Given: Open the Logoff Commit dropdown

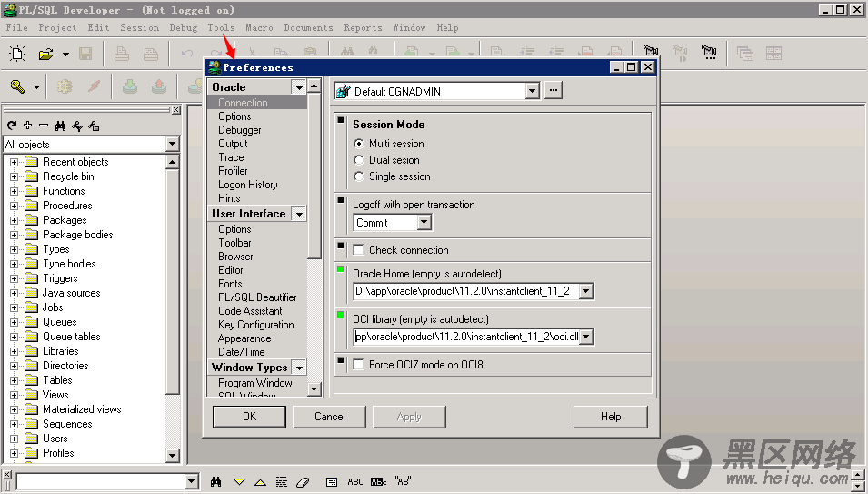Looking at the screenshot, I should click(424, 223).
